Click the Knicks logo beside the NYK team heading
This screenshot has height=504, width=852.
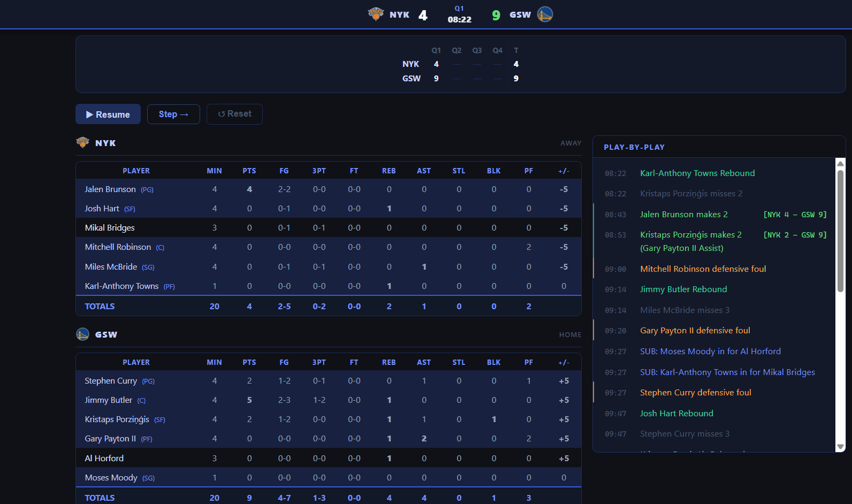click(82, 142)
